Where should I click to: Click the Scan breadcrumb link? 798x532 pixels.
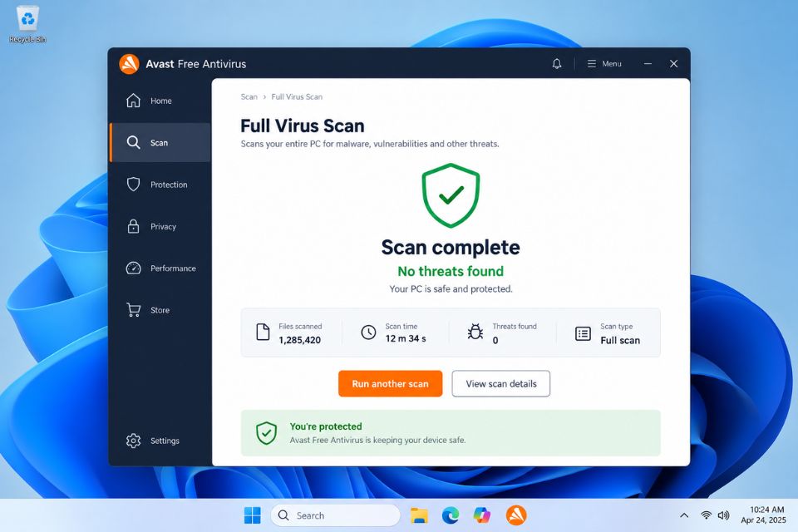[x=249, y=96]
